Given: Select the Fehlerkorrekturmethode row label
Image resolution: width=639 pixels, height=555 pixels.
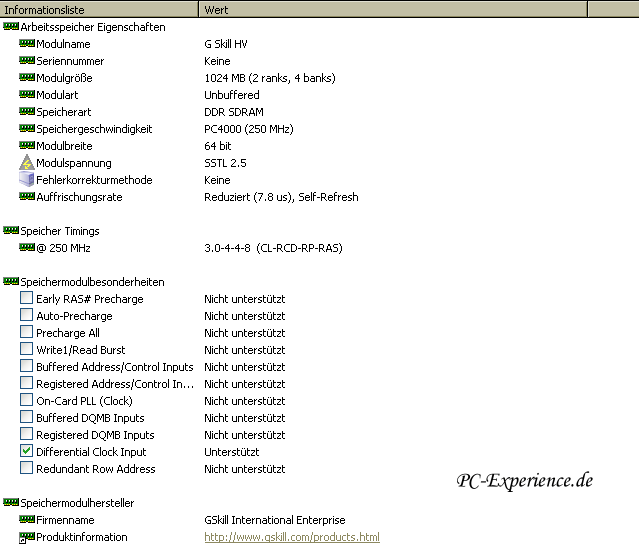Looking at the screenshot, I should click(x=94, y=180).
